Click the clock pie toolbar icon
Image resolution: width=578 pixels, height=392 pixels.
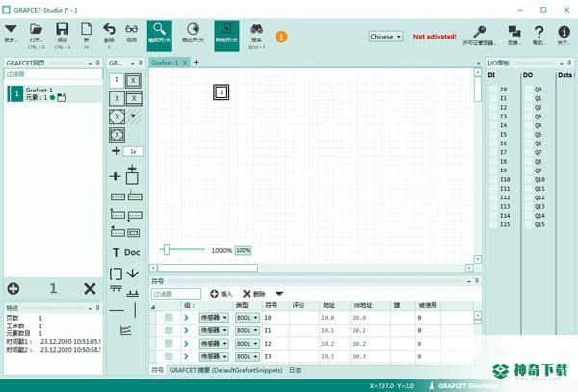(193, 29)
